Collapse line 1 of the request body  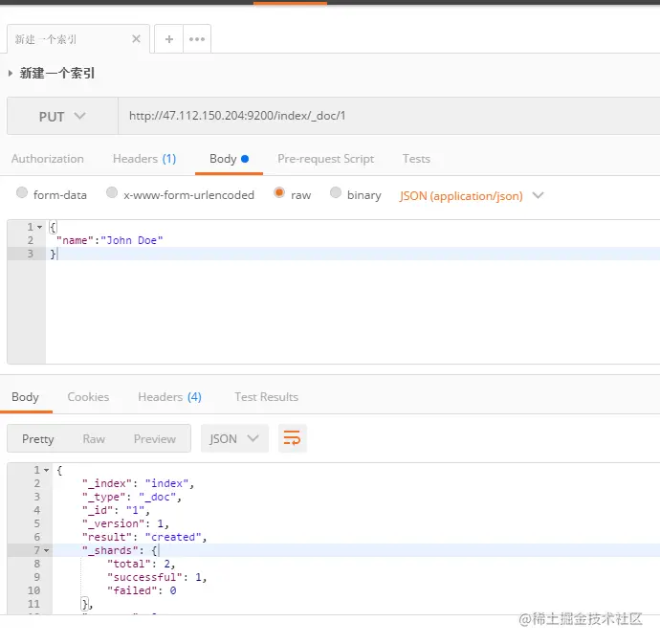click(x=39, y=227)
